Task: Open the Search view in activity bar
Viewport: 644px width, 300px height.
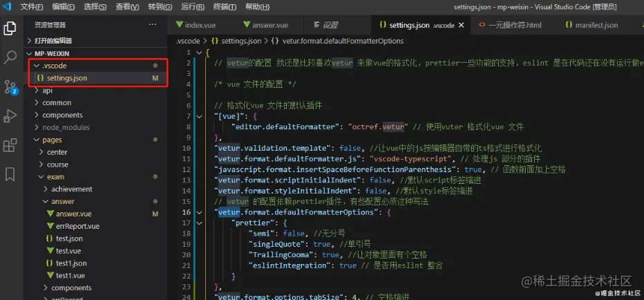Action: (x=10, y=57)
